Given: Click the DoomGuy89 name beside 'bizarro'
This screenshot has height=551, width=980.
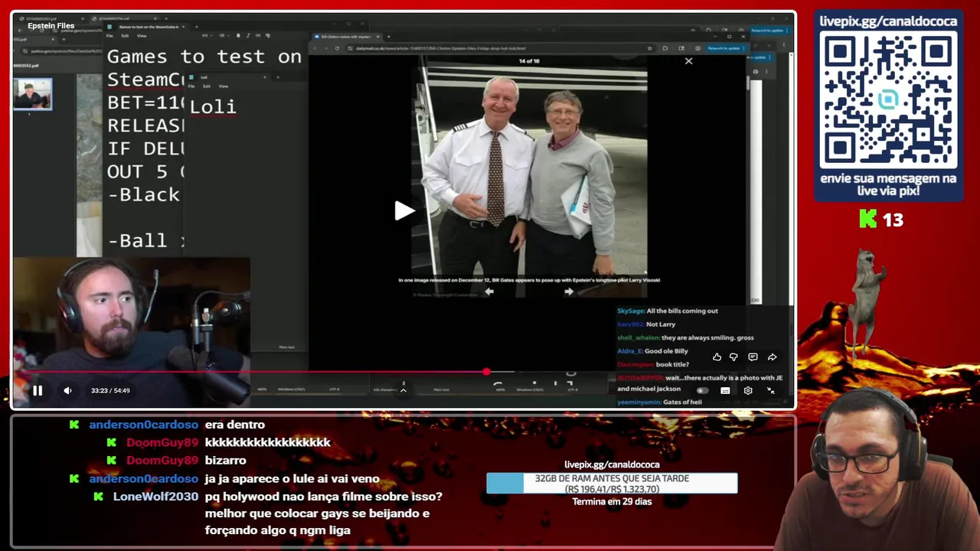Looking at the screenshot, I should point(162,461).
